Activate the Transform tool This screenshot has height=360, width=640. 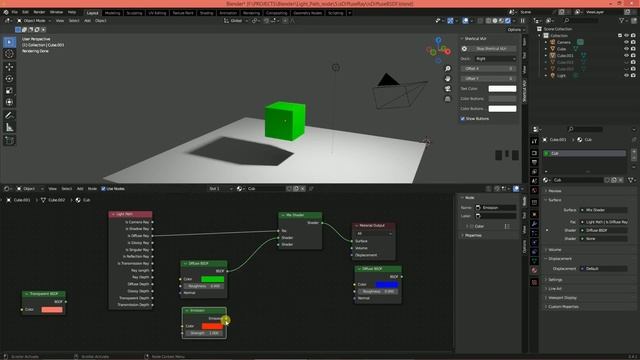click(9, 102)
